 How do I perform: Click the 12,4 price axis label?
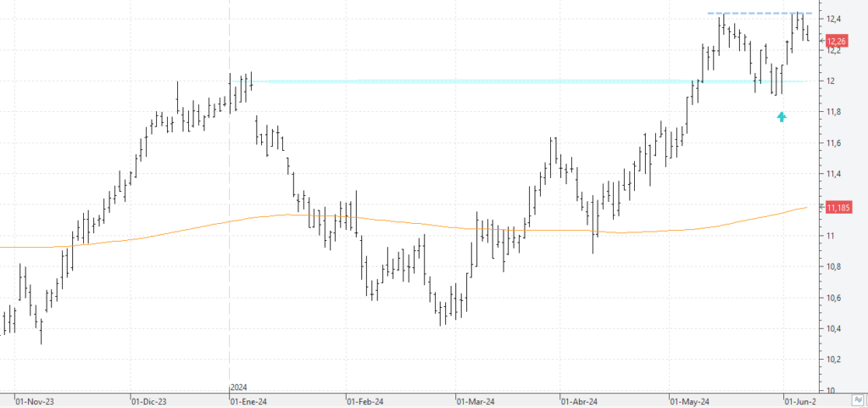834,20
